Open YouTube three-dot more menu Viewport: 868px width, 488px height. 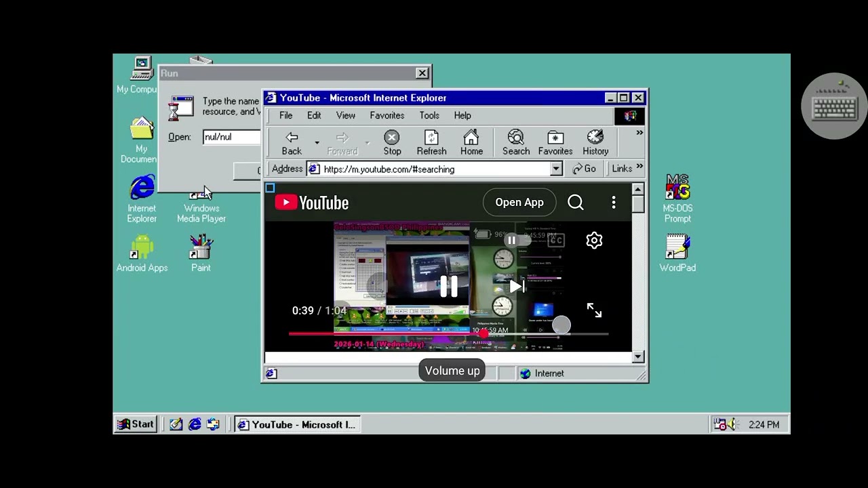pyautogui.click(x=614, y=202)
